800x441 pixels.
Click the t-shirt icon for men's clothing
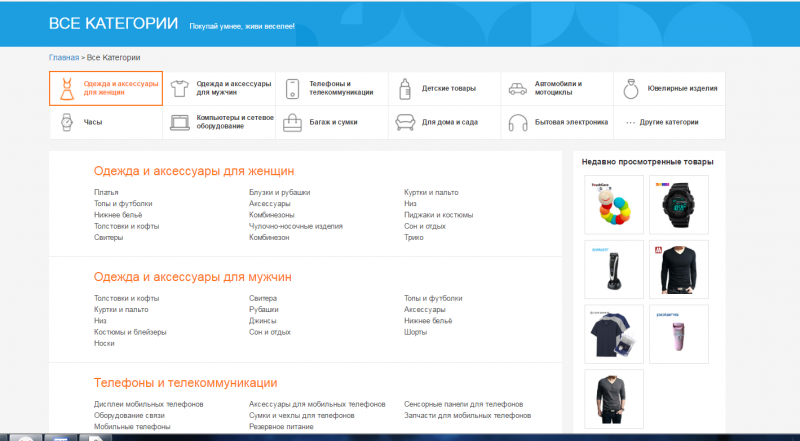[179, 88]
